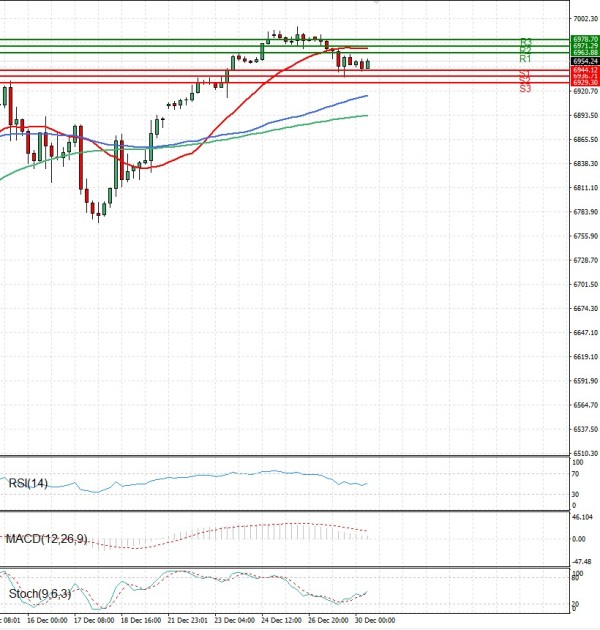Click the R1 resistance level label
The image size is (600, 630).
click(x=525, y=59)
